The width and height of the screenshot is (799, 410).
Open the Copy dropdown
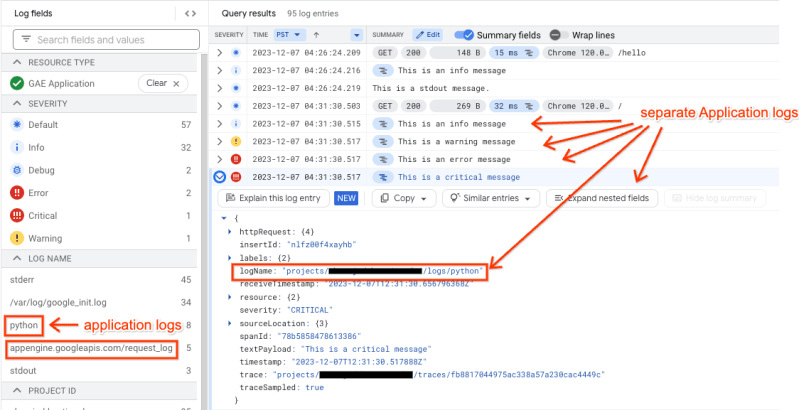pos(404,198)
